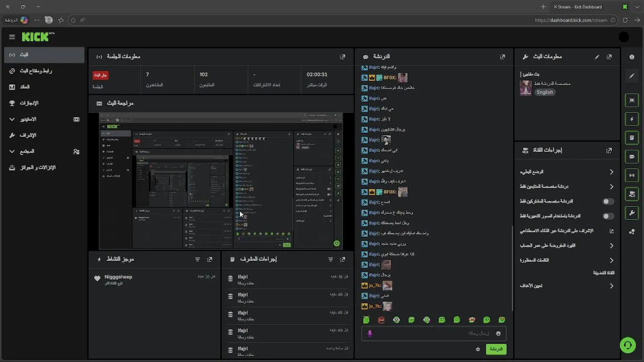Pop out the chat panel
This screenshot has height=362, width=644.
pos(502,57)
